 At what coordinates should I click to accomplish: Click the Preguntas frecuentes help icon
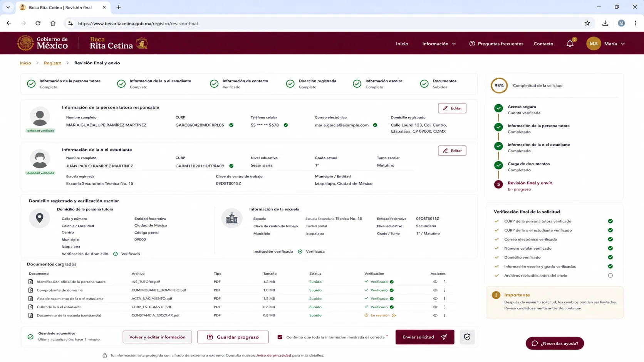[472, 44]
